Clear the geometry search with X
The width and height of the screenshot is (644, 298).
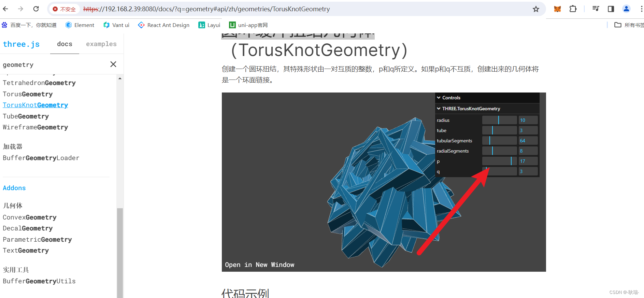click(113, 64)
